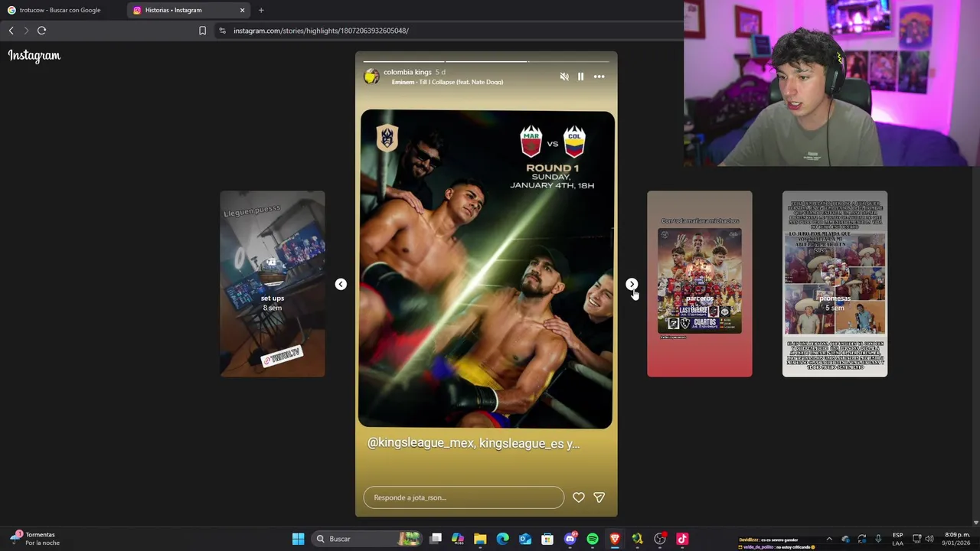Image resolution: width=980 pixels, height=551 pixels.
Task: Open the story three-dots options menu
Action: click(599, 77)
